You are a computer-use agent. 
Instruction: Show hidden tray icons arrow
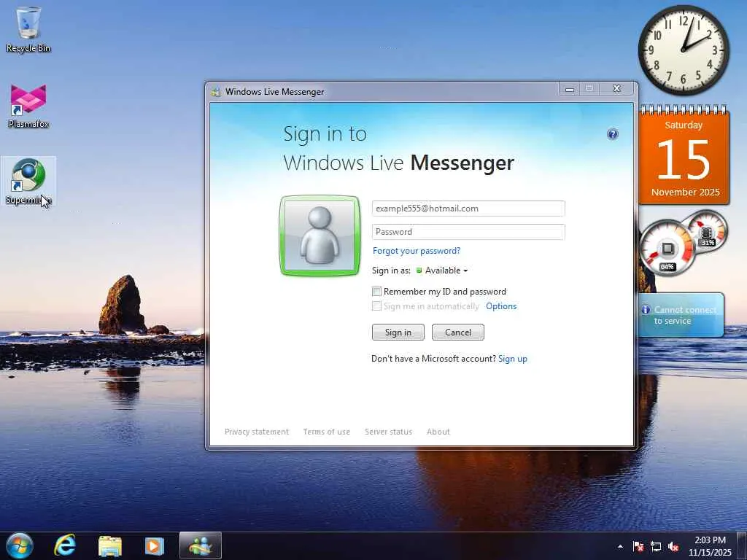pos(620,546)
